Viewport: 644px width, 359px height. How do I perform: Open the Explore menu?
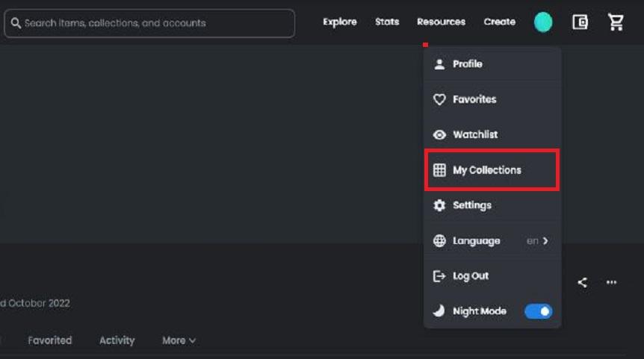(x=340, y=22)
